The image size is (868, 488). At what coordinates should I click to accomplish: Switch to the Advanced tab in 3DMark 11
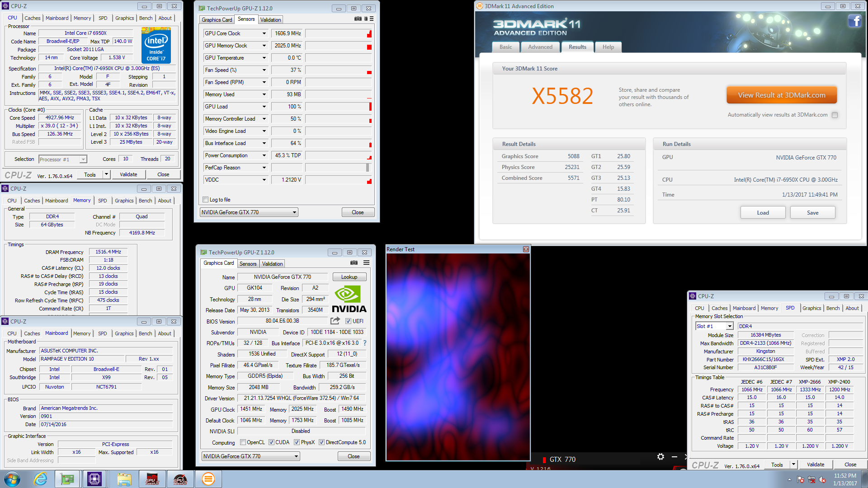click(x=540, y=47)
